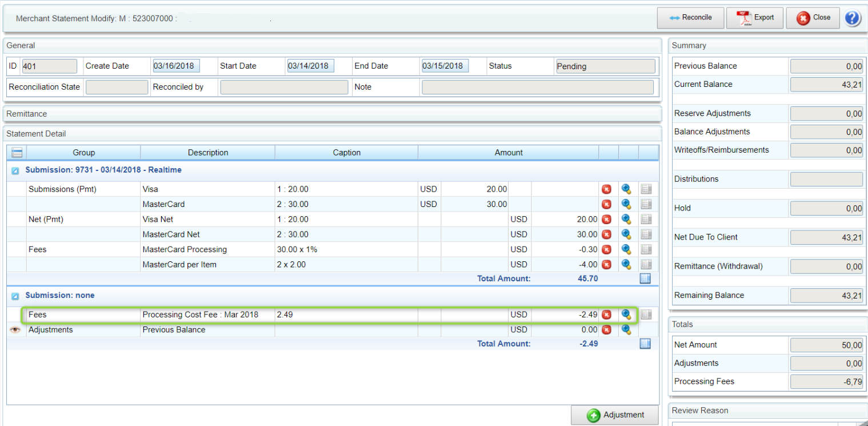Edit the End Date field

pos(445,66)
